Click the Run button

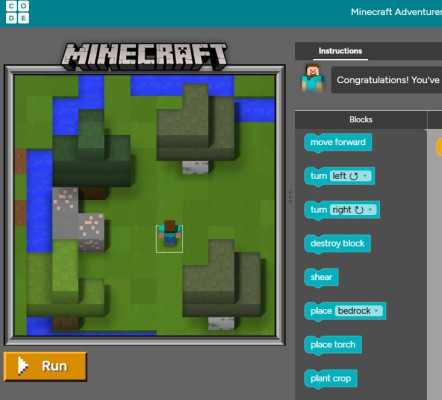tap(45, 366)
